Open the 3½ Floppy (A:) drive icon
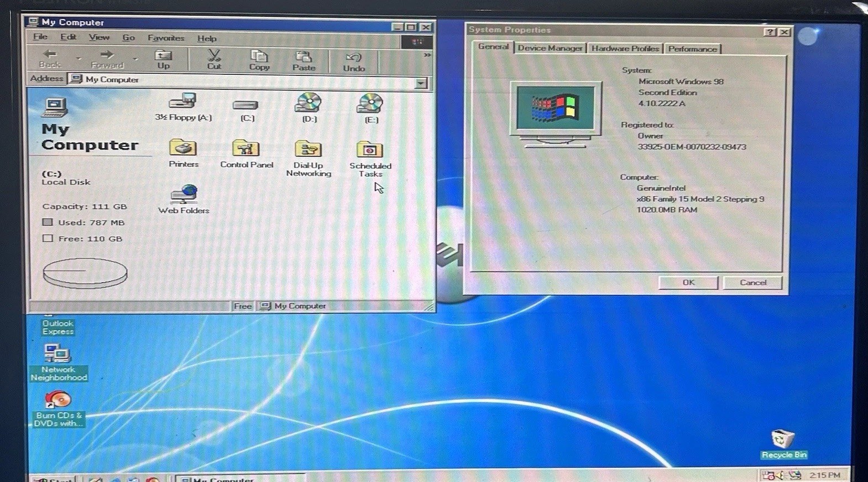Screen dimensions: 868x482 [182, 102]
